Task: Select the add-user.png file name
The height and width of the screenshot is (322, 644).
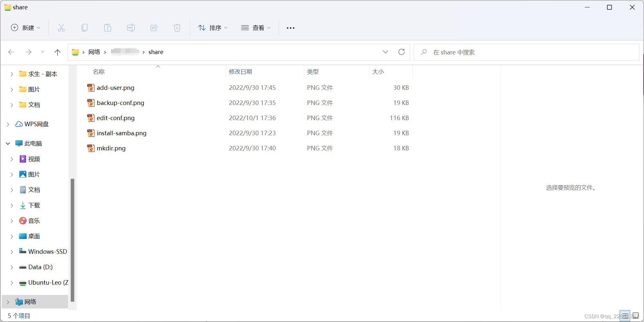Action: [x=115, y=88]
